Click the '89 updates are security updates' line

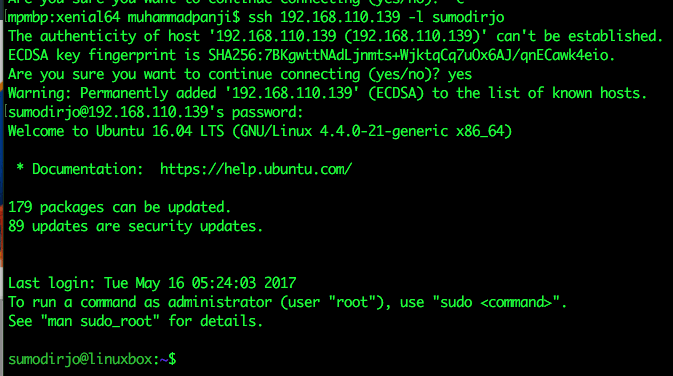pyautogui.click(x=135, y=226)
